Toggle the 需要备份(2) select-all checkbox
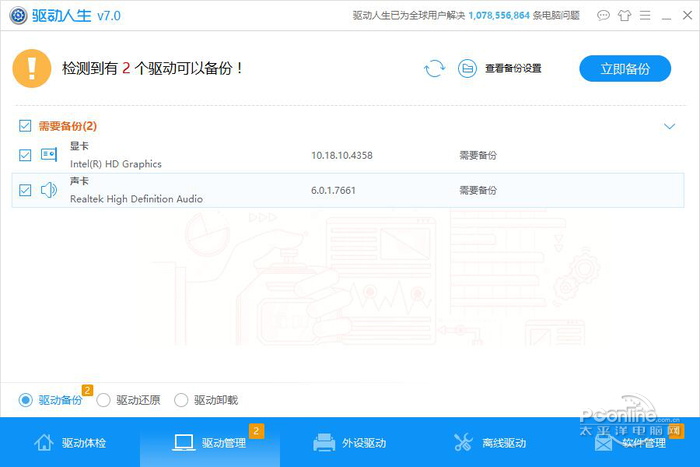 pyautogui.click(x=25, y=126)
